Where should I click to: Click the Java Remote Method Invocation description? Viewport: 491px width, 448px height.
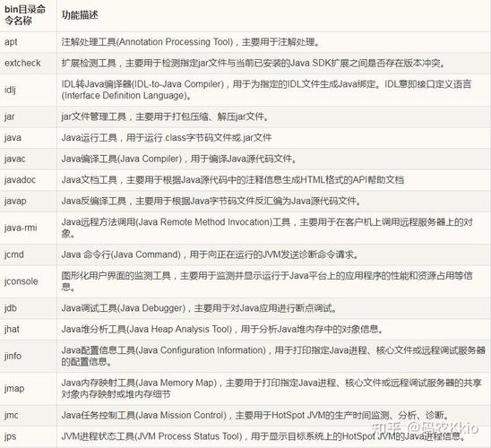267,228
